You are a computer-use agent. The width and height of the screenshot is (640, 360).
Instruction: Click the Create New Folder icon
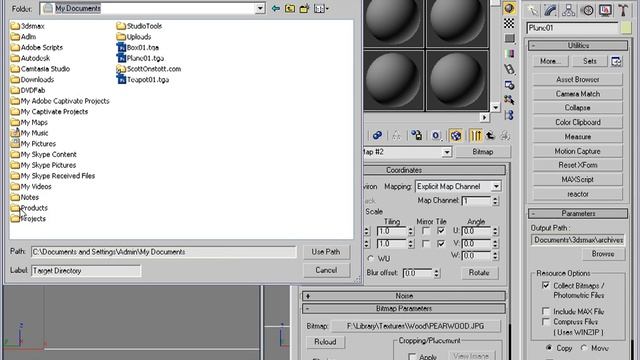click(304, 8)
